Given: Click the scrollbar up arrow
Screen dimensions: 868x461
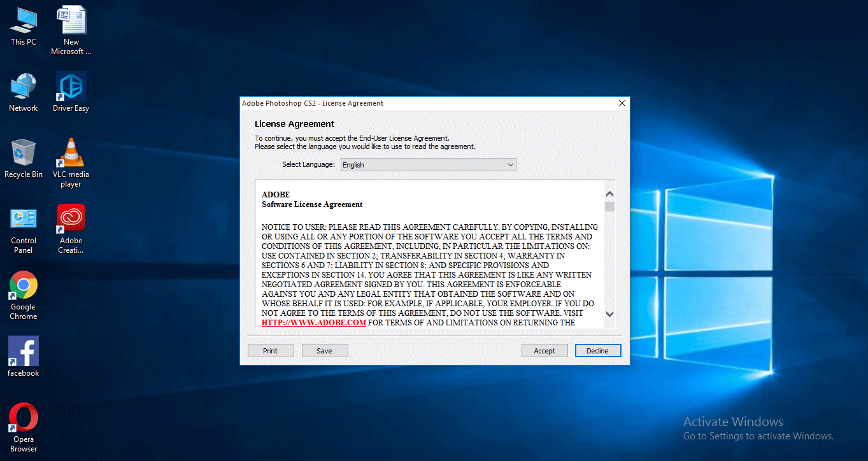Looking at the screenshot, I should point(609,192).
